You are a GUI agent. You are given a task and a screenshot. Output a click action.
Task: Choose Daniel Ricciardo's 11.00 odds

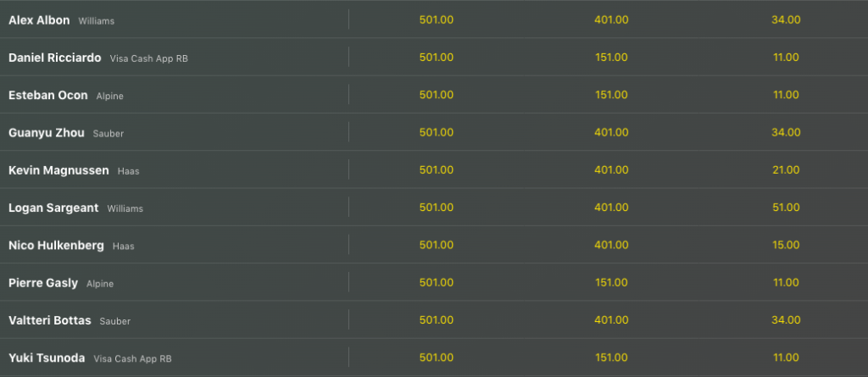[x=786, y=58]
